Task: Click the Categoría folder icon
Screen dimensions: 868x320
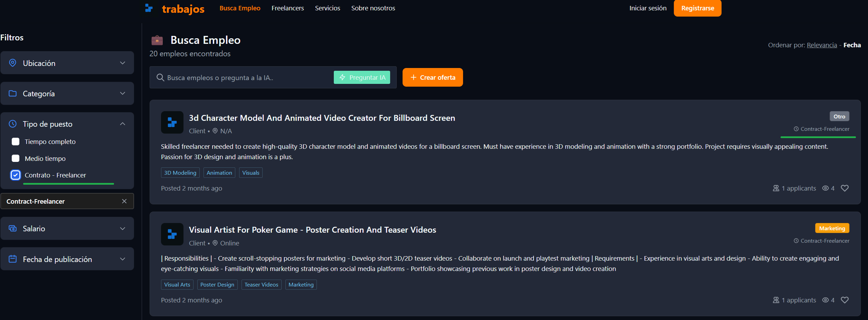Action: point(12,93)
